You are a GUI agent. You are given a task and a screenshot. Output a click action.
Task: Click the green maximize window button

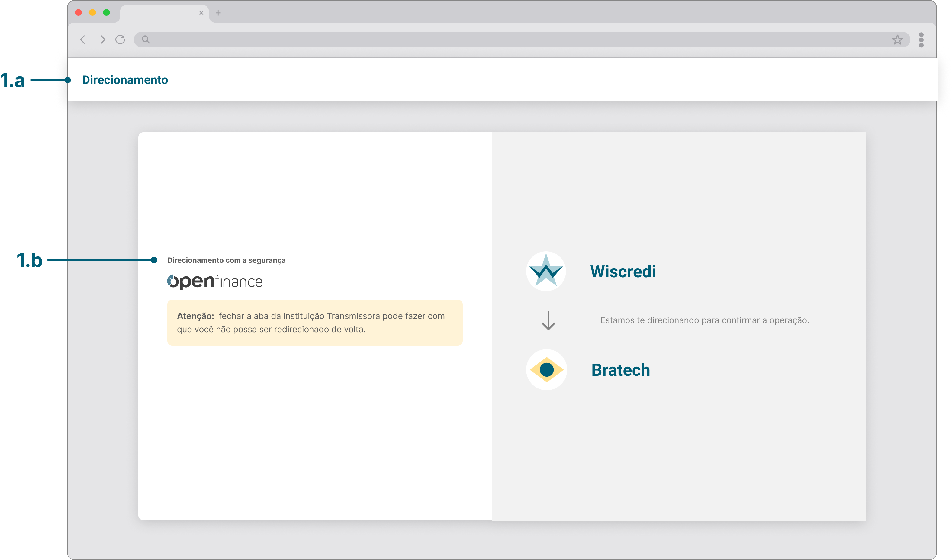click(107, 12)
